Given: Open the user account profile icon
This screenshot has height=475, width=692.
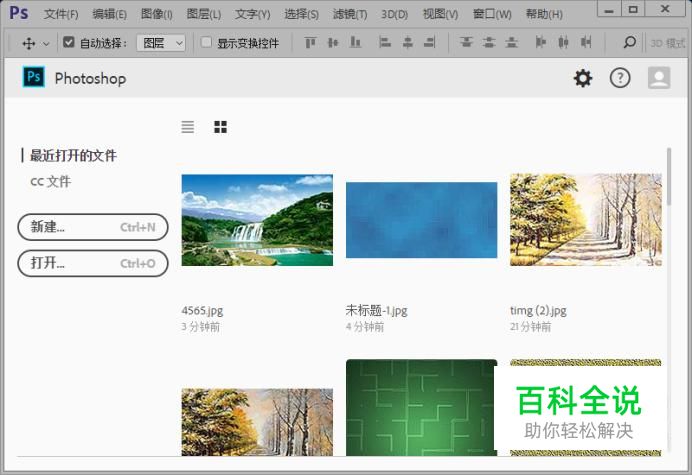Looking at the screenshot, I should pyautogui.click(x=658, y=78).
